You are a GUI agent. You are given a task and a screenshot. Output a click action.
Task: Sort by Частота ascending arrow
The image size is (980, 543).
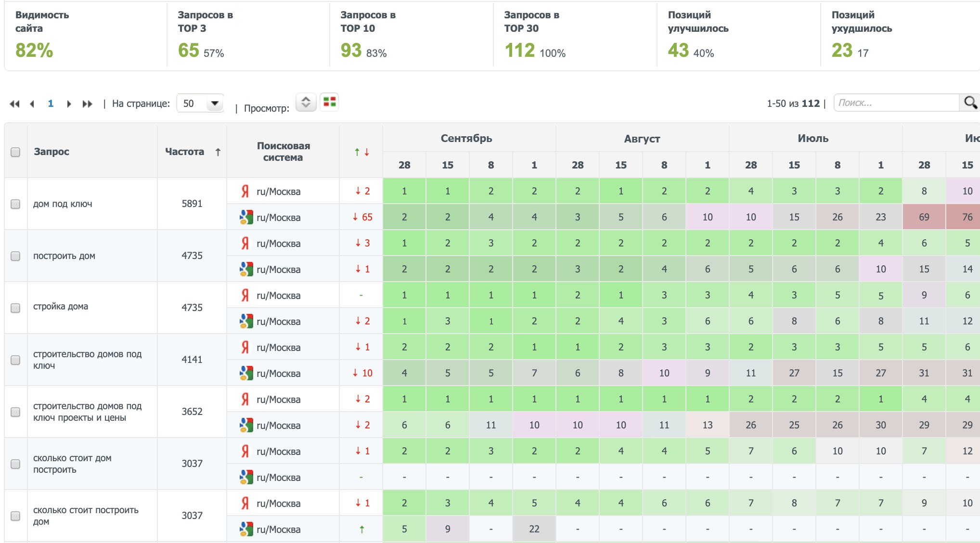coord(218,152)
